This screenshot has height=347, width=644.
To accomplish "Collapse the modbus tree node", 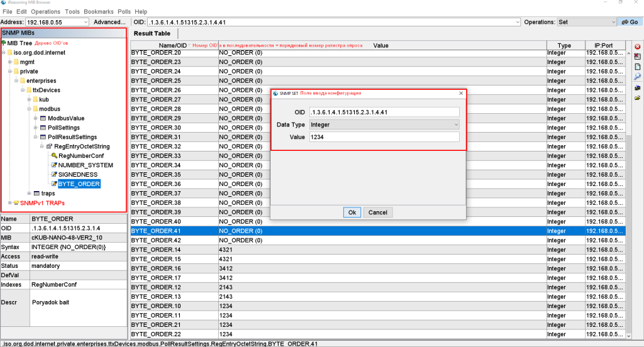I will coord(29,109).
